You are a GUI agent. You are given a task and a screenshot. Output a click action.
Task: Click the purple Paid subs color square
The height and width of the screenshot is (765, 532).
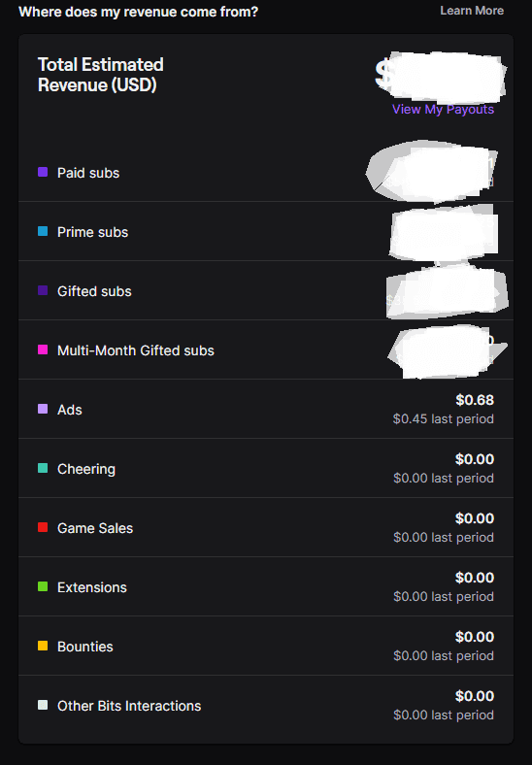[x=43, y=172]
